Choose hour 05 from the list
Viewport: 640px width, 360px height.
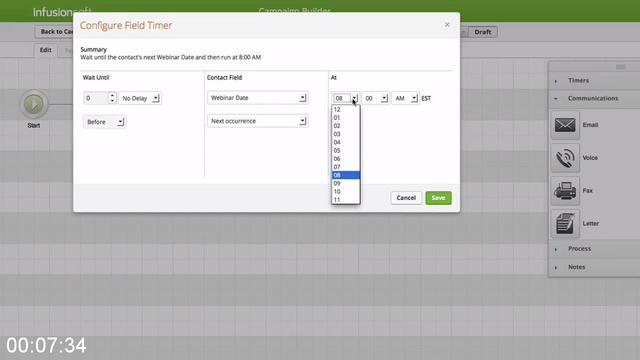pyautogui.click(x=346, y=150)
